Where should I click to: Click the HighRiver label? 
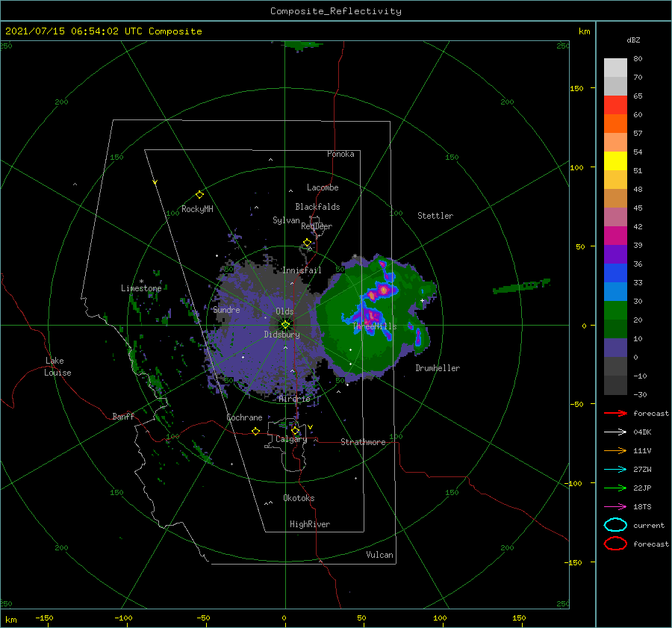310,524
